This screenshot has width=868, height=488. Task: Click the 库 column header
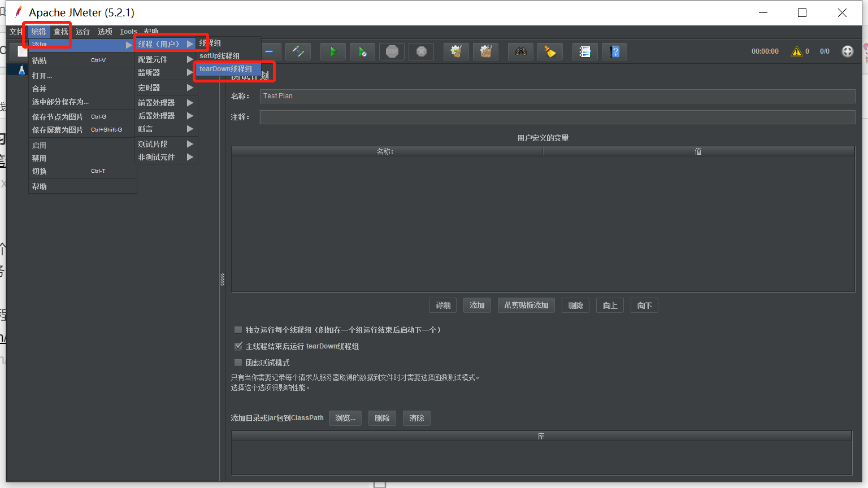(x=541, y=436)
